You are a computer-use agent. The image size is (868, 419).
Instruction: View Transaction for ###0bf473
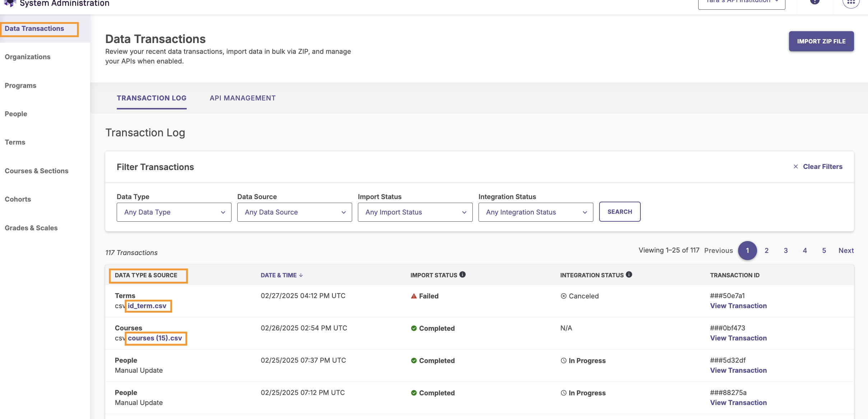click(x=738, y=338)
